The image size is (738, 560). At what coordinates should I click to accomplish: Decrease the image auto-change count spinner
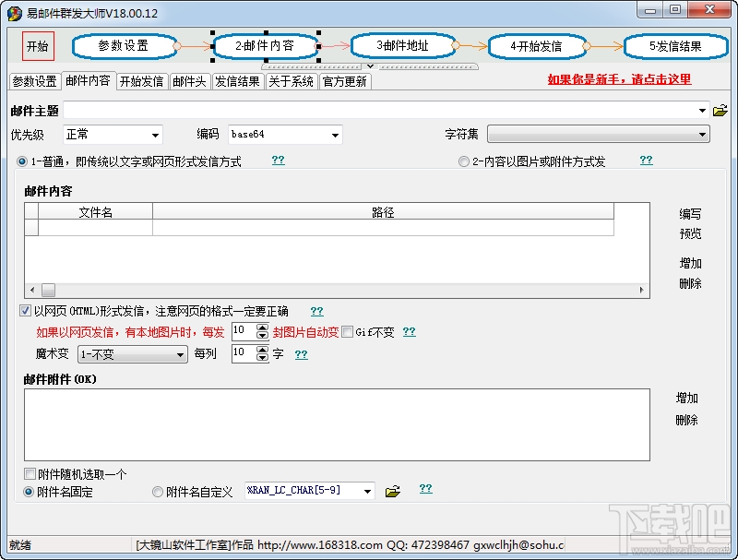point(262,336)
